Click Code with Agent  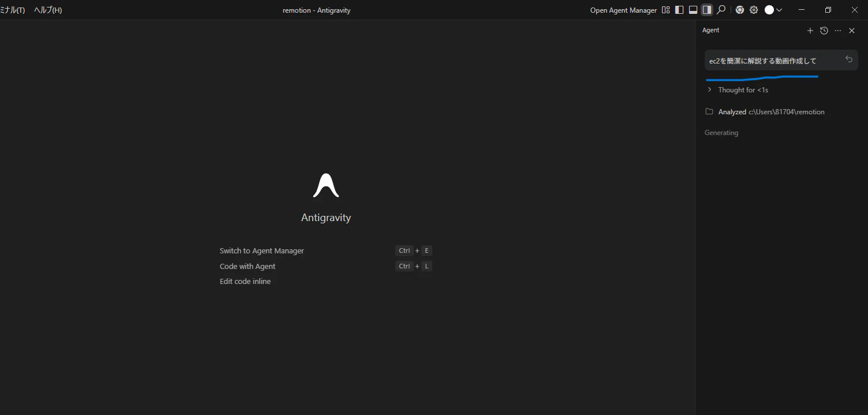point(248,266)
